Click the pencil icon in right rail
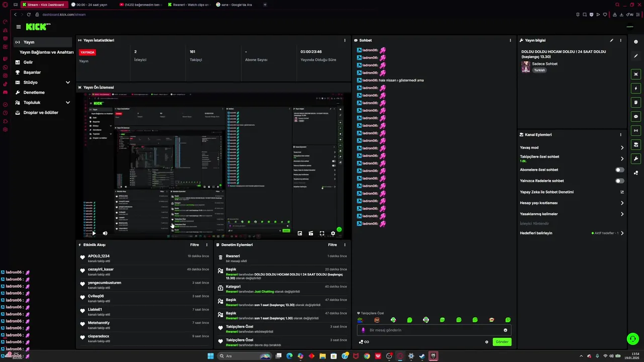This screenshot has width=644, height=362. click(636, 56)
